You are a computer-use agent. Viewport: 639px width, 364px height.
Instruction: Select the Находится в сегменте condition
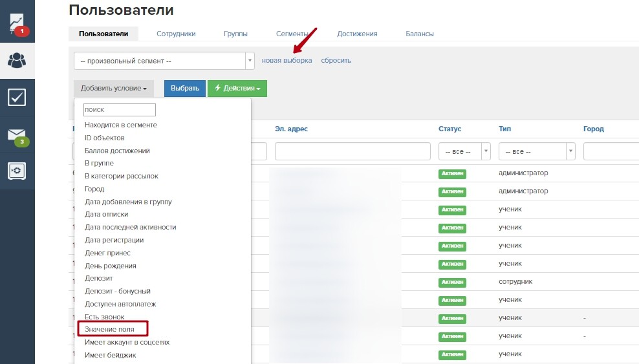pyautogui.click(x=121, y=125)
